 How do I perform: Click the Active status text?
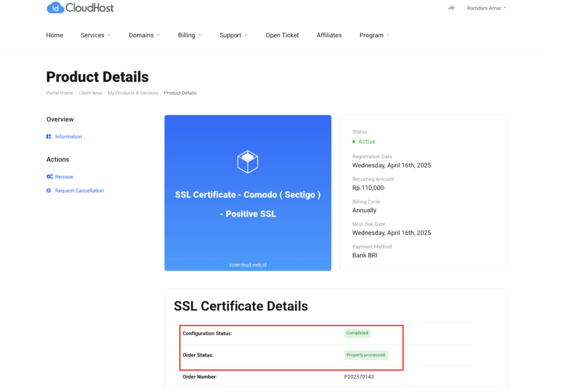367,141
